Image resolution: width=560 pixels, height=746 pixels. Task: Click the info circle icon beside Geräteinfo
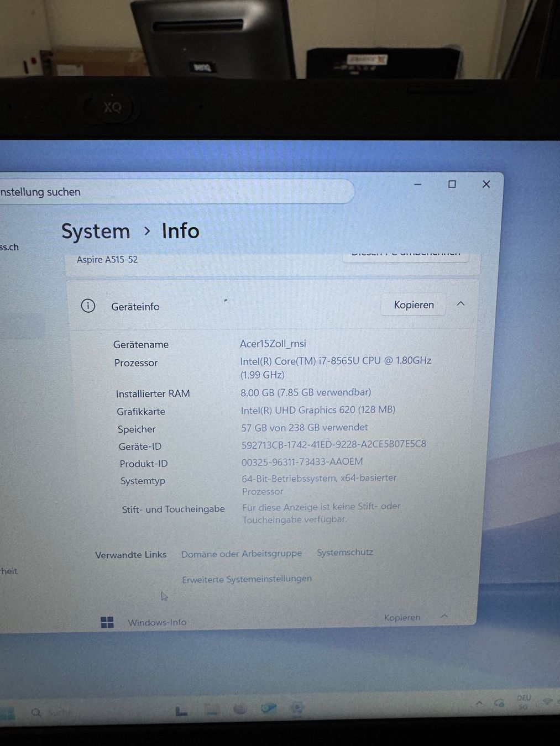pyautogui.click(x=88, y=306)
